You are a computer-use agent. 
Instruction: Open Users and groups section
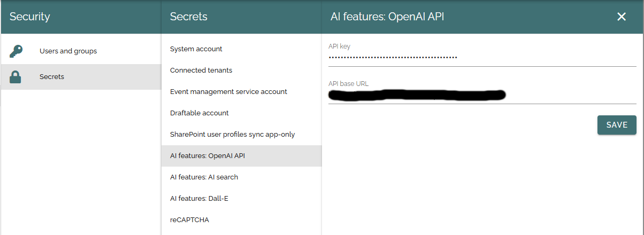[x=81, y=51]
